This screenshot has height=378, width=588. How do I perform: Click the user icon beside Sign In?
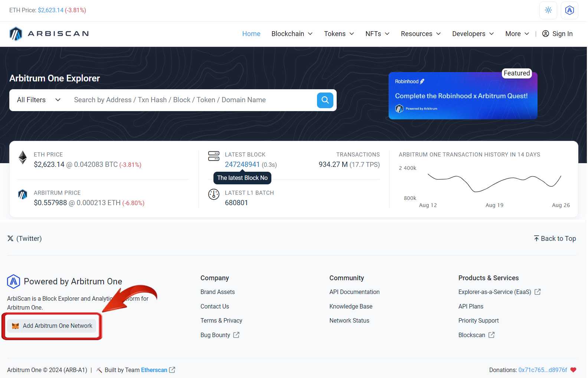tap(545, 34)
